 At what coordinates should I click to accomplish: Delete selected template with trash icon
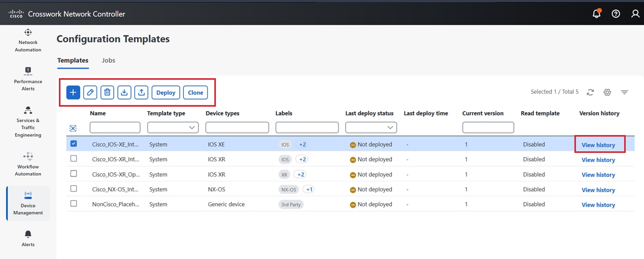click(107, 92)
